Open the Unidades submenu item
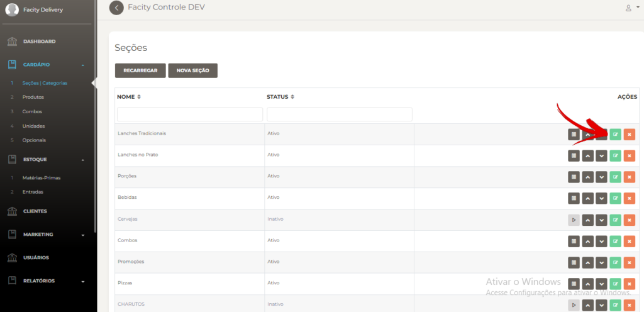This screenshot has width=644, height=312. (x=33, y=126)
